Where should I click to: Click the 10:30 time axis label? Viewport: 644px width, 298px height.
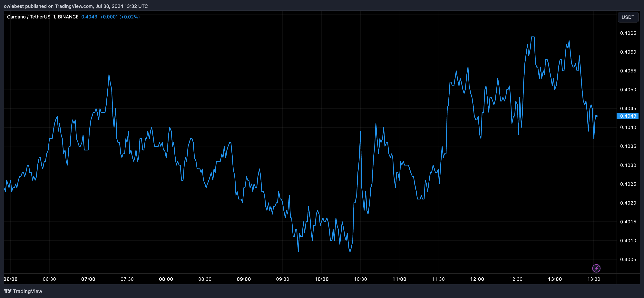[360, 279]
